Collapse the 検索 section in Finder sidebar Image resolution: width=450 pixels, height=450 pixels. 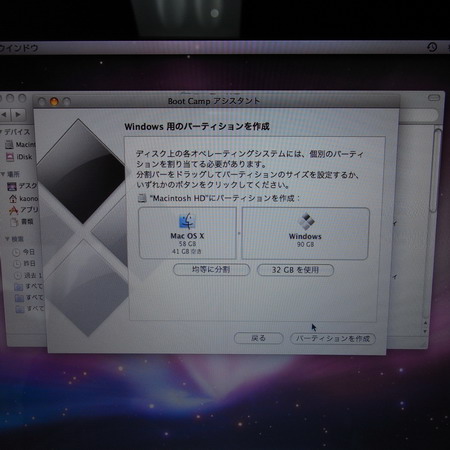tap(7, 239)
